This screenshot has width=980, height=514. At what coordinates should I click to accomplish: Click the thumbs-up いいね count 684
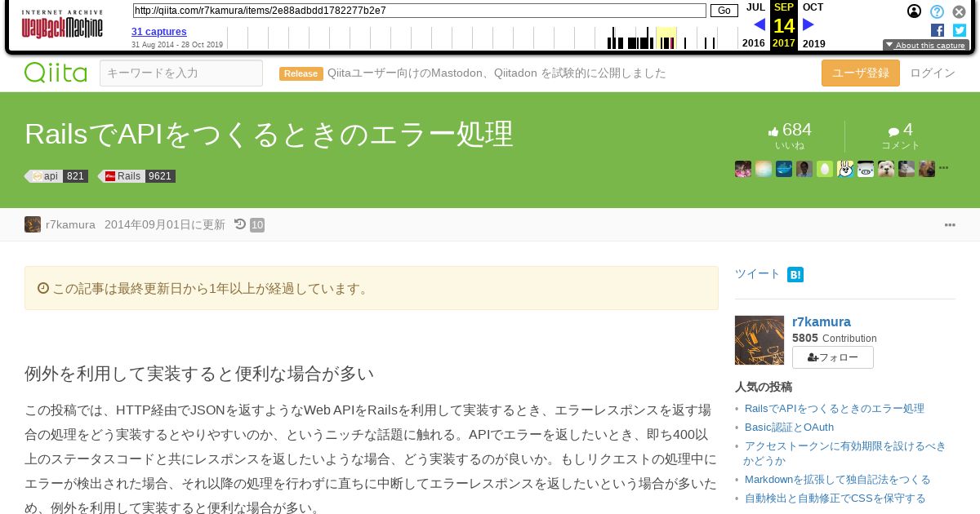tap(790, 130)
